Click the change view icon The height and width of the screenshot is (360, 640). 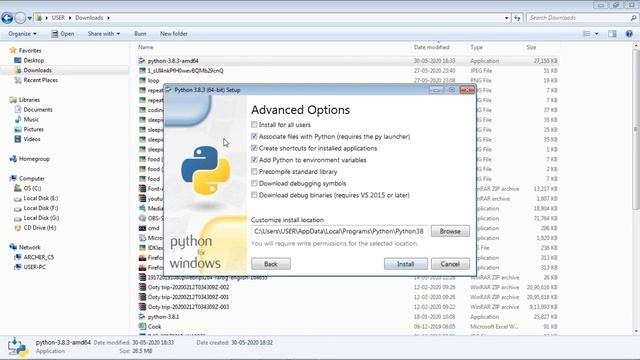[587, 34]
